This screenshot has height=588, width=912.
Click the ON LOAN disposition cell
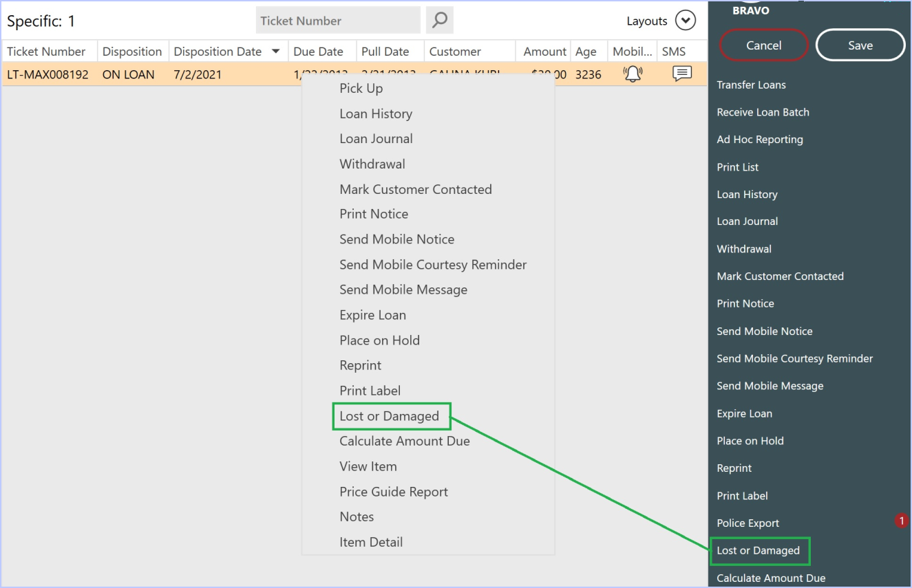(128, 74)
